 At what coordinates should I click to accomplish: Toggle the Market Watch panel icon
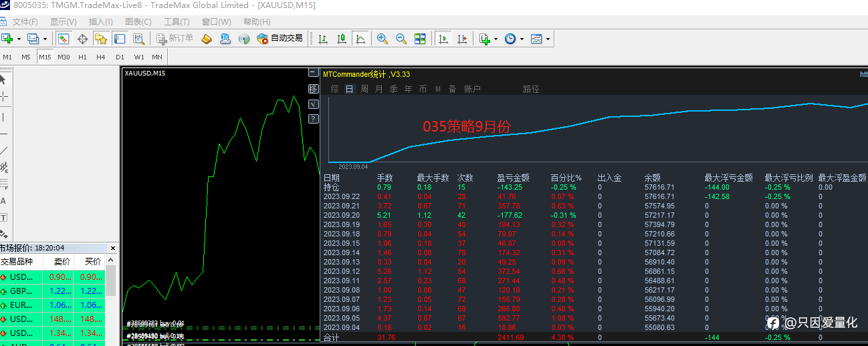64,39
